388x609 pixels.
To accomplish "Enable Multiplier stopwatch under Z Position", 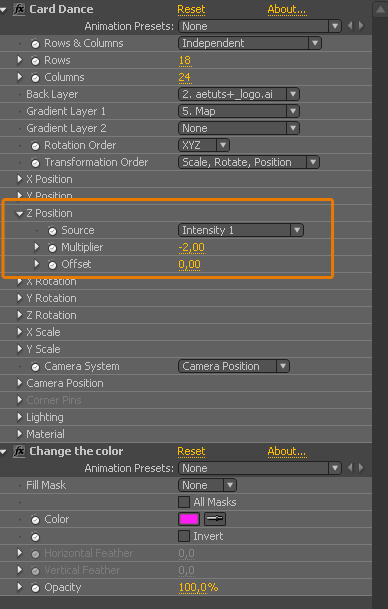I will pos(52,248).
